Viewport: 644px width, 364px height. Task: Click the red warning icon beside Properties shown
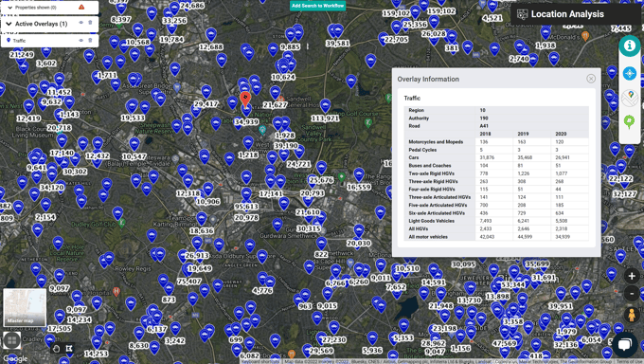pos(81,7)
